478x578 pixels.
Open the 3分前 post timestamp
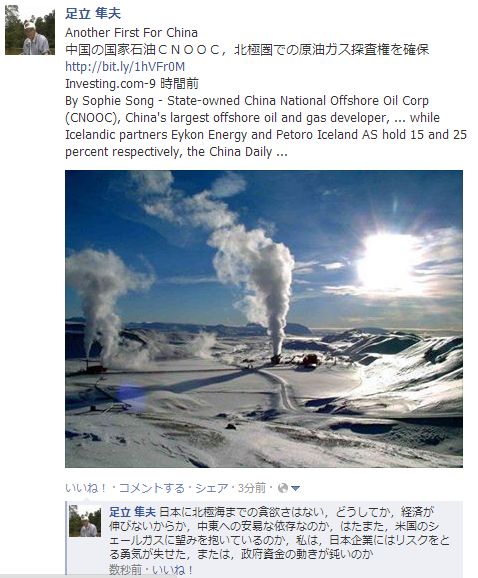coord(252,488)
